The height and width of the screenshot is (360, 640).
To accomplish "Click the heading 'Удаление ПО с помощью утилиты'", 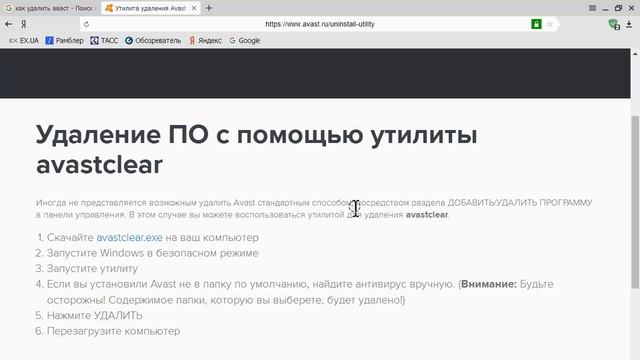I will pyautogui.click(x=256, y=134).
